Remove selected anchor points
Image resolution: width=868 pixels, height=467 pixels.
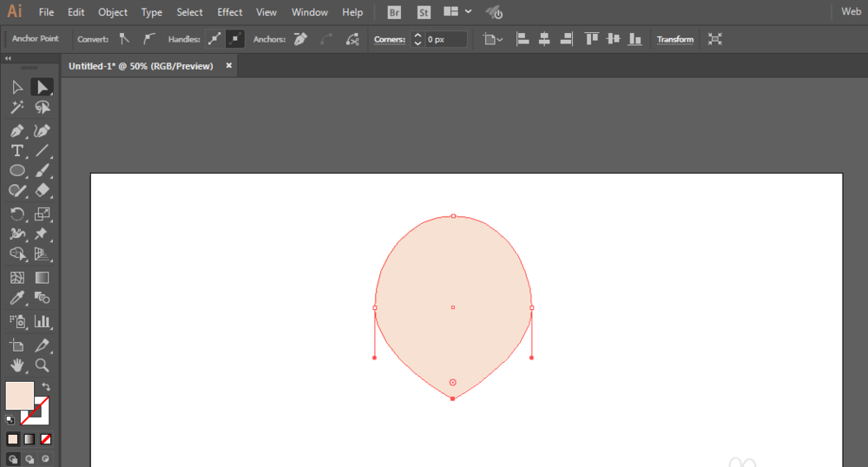[x=300, y=39]
